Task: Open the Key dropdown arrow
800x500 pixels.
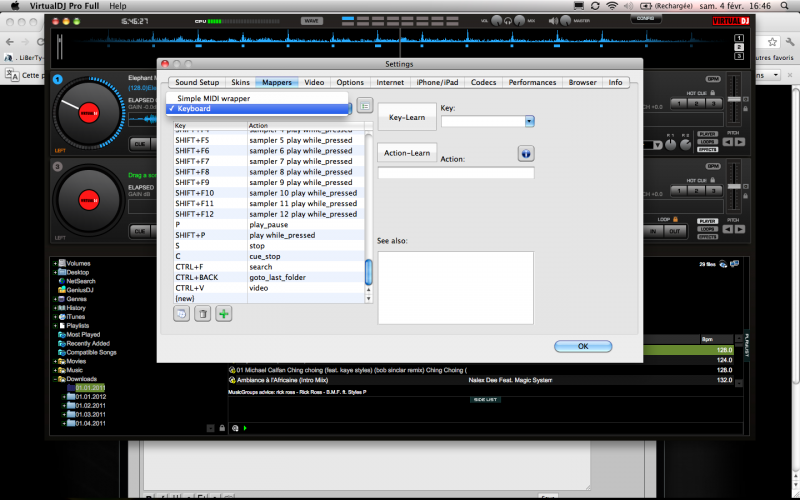Action: [x=529, y=121]
